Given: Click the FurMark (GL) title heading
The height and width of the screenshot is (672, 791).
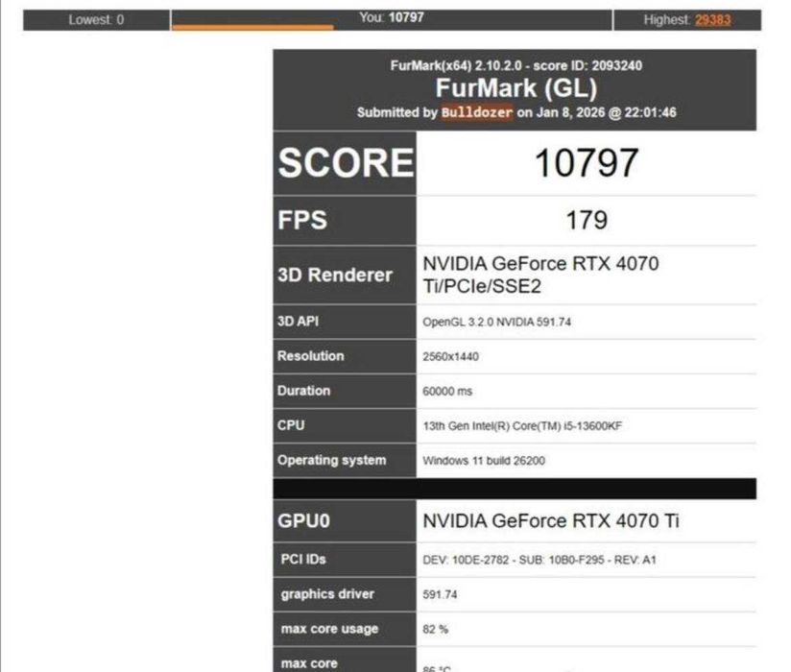Looking at the screenshot, I should (516, 88).
